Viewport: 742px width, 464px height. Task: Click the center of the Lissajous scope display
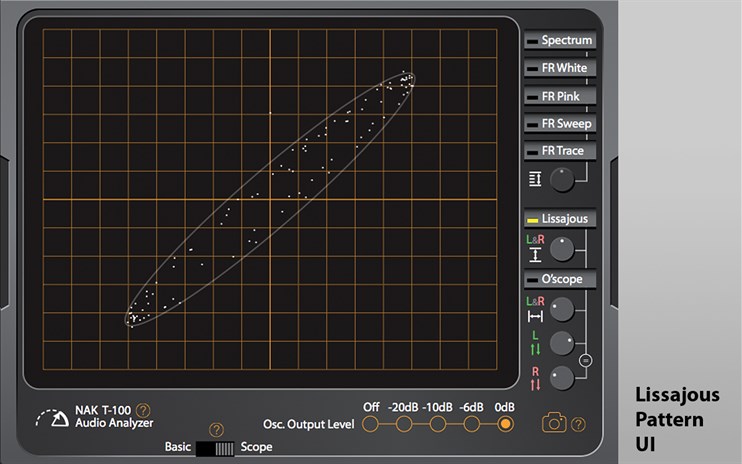click(x=270, y=200)
